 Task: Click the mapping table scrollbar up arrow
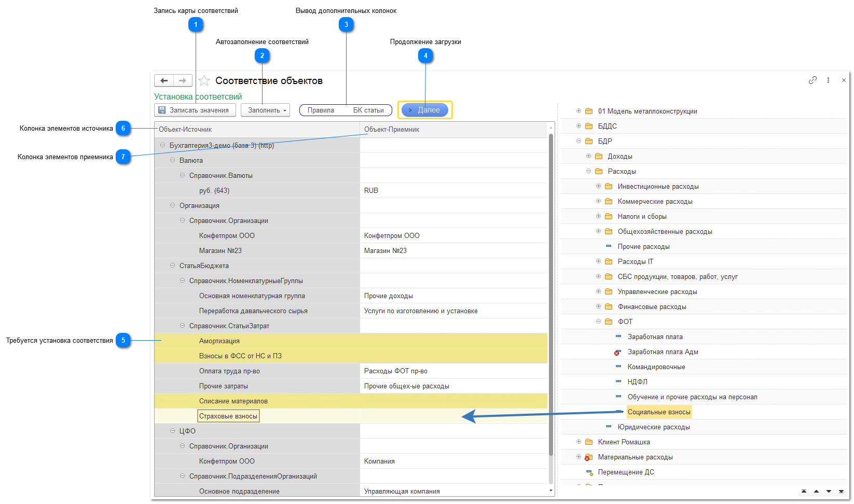tap(551, 128)
